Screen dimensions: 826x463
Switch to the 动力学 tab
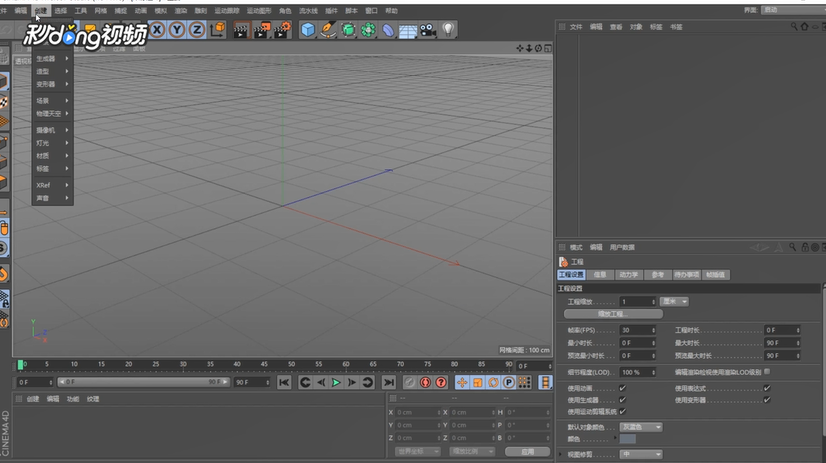click(628, 274)
